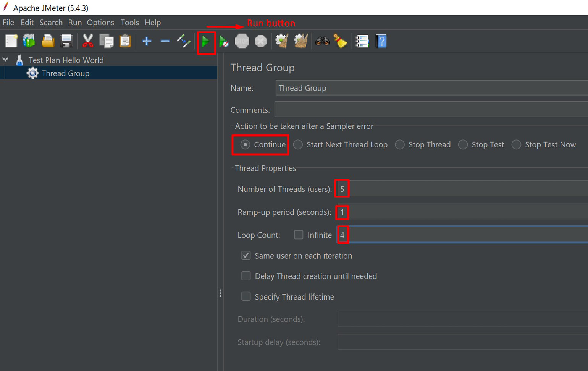The height and width of the screenshot is (371, 588).
Task: Click the Open file folder icon
Action: coord(48,41)
